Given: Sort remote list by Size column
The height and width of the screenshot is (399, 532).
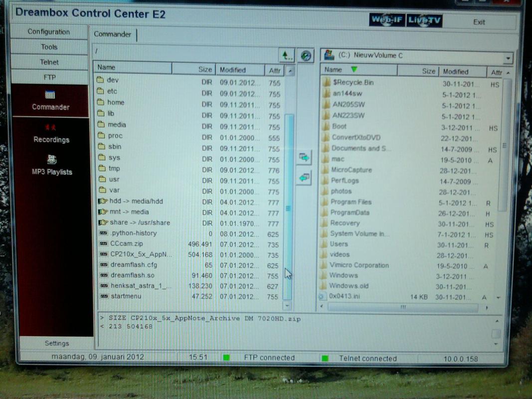Looking at the screenshot, I should [x=194, y=69].
